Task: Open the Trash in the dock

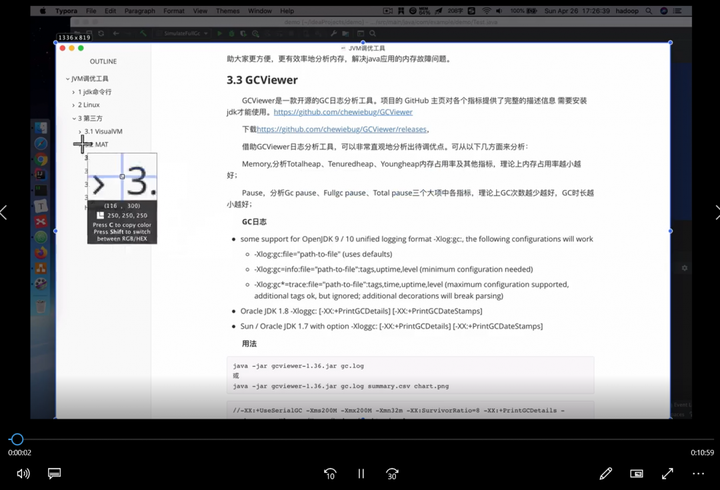Action: coord(41,306)
